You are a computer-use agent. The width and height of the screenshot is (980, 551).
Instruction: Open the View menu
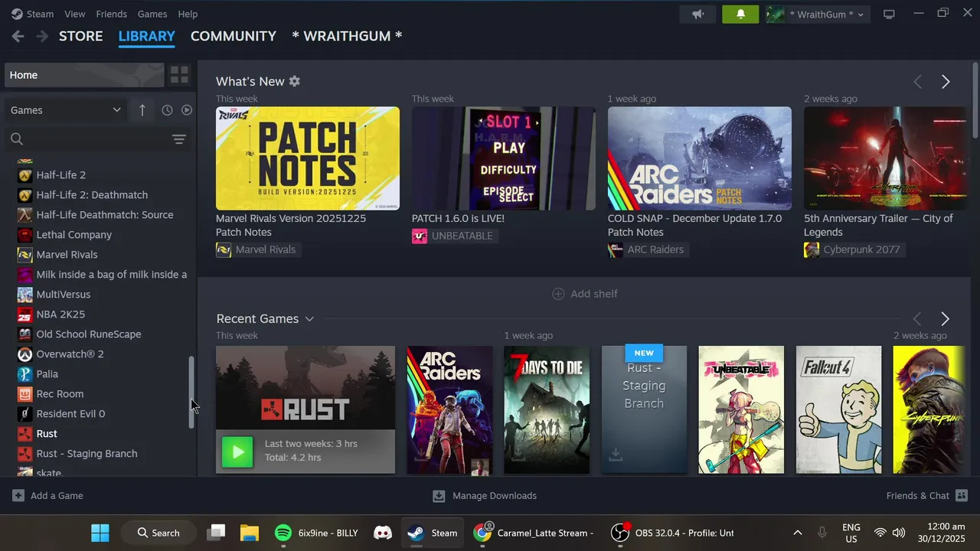(75, 14)
